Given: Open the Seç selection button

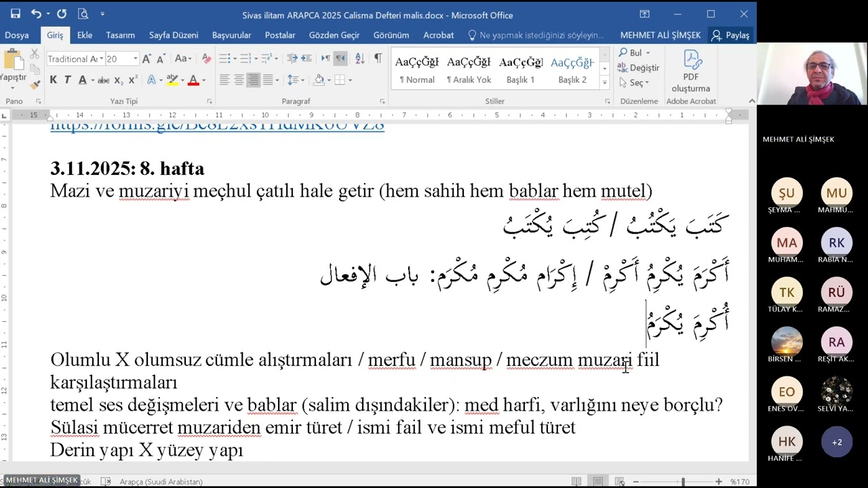Looking at the screenshot, I should point(634,83).
